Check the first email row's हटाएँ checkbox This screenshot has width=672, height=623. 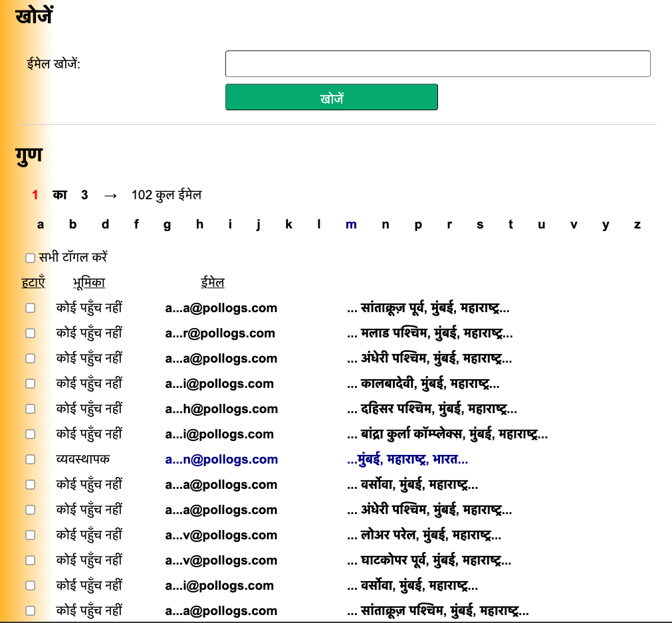[x=30, y=308]
